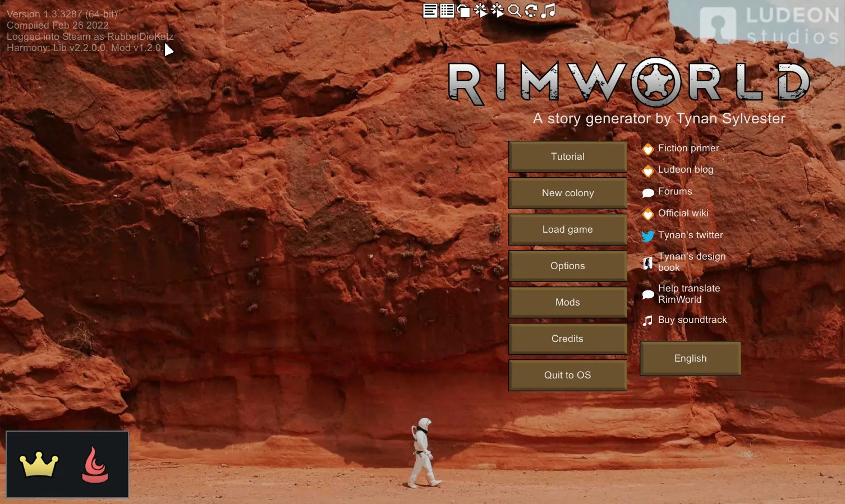Open the Options menu

[567, 266]
